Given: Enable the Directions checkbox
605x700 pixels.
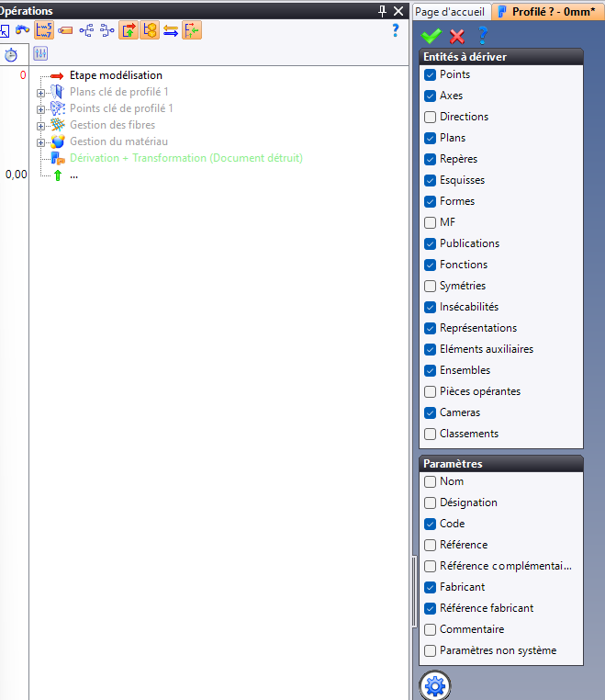Looking at the screenshot, I should pyautogui.click(x=430, y=117).
